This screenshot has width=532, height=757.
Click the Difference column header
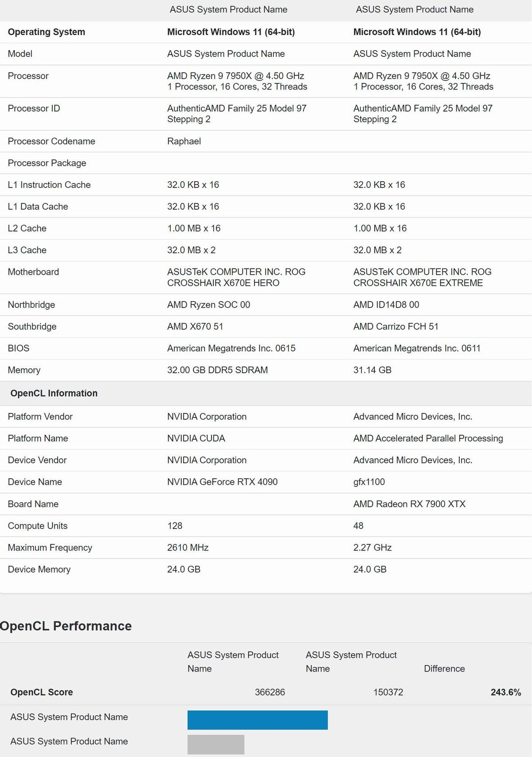click(444, 668)
